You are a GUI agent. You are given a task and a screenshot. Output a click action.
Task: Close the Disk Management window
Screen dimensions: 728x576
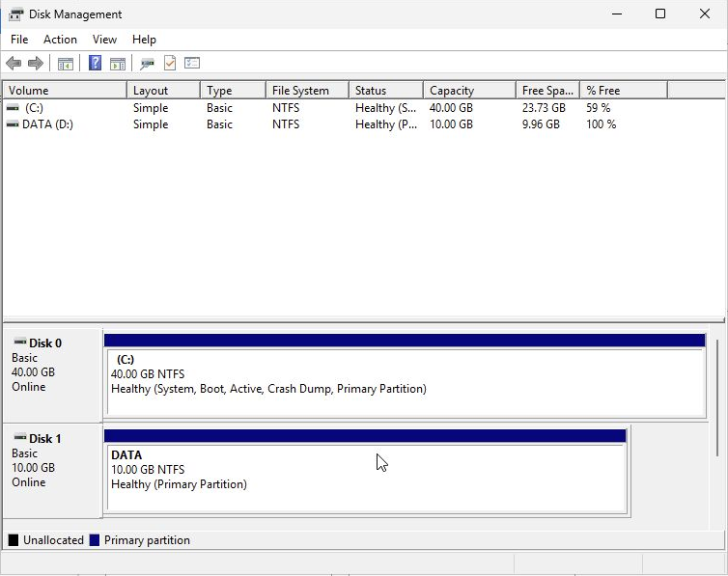(x=704, y=14)
